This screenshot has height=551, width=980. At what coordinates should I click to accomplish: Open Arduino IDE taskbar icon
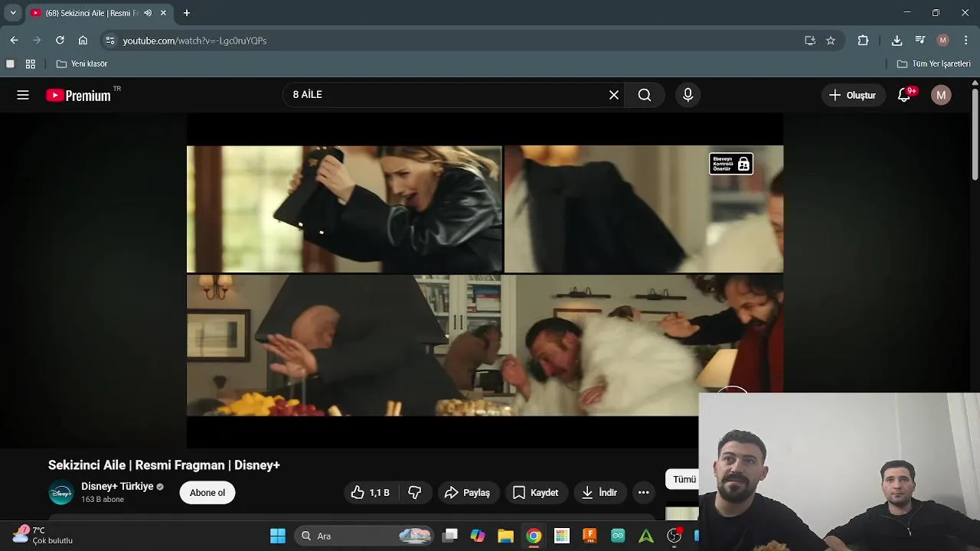tap(618, 536)
